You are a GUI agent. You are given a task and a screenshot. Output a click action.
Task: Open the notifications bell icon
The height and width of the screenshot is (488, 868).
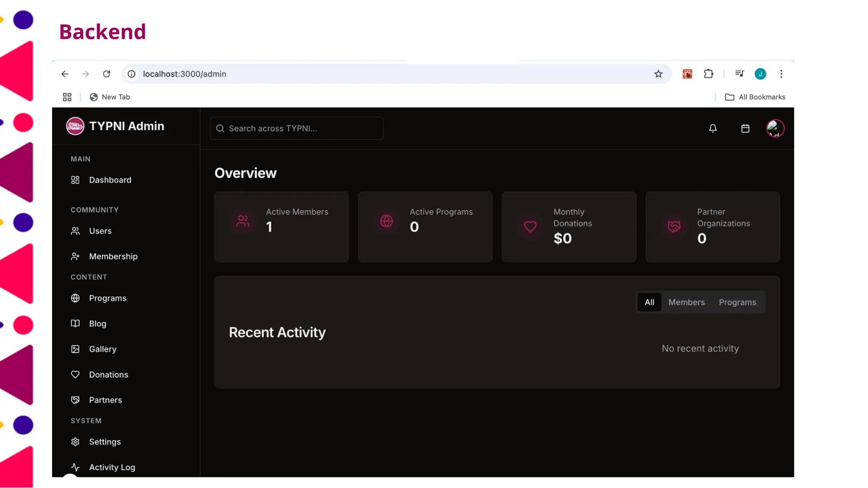pos(713,128)
